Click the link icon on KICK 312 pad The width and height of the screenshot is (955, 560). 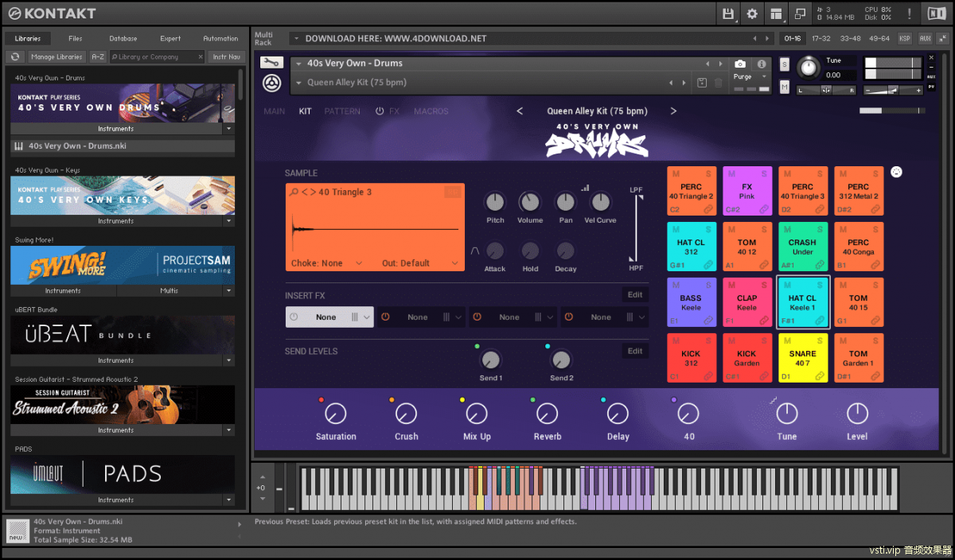(708, 375)
